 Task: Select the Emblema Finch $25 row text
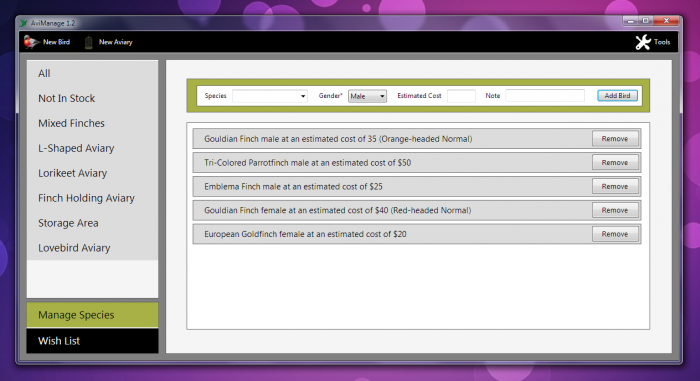[293, 187]
